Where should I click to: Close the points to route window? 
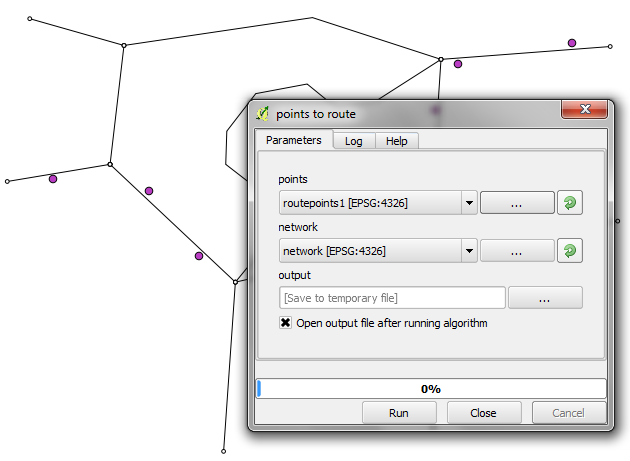pyautogui.click(x=585, y=112)
